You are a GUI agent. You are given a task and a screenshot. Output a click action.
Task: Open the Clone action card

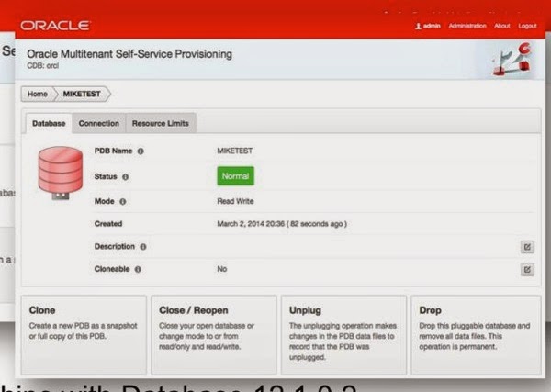pos(84,335)
